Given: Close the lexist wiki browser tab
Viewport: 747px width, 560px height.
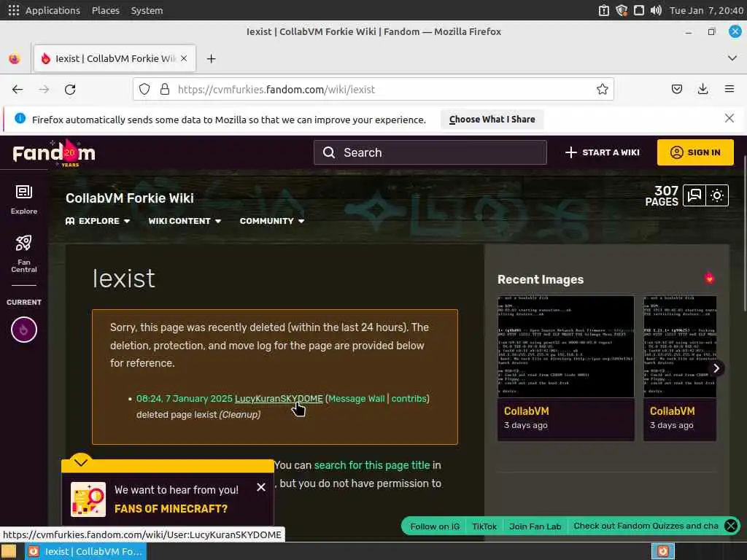Looking at the screenshot, I should click(184, 58).
